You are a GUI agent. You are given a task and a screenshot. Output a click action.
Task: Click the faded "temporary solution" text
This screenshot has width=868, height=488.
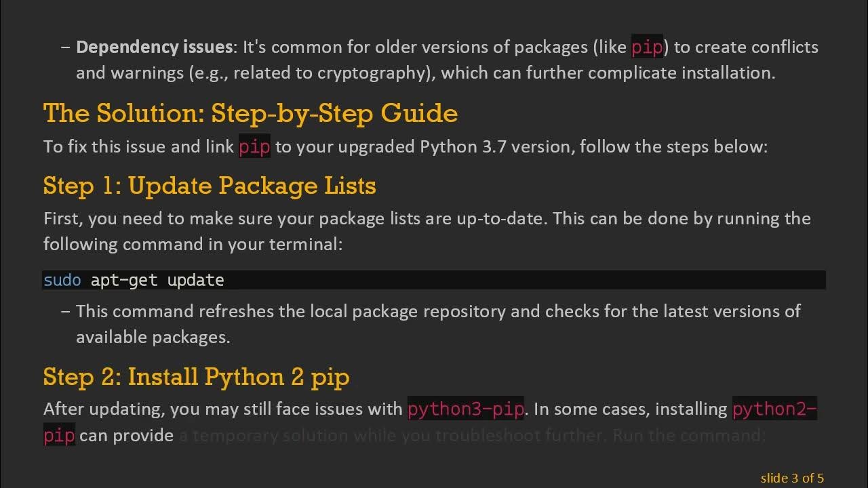(264, 435)
